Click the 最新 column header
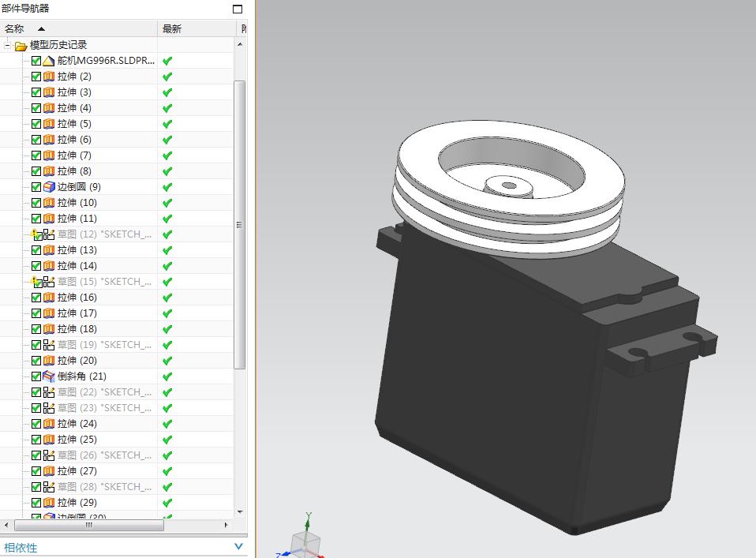This screenshot has width=756, height=558. 196,29
